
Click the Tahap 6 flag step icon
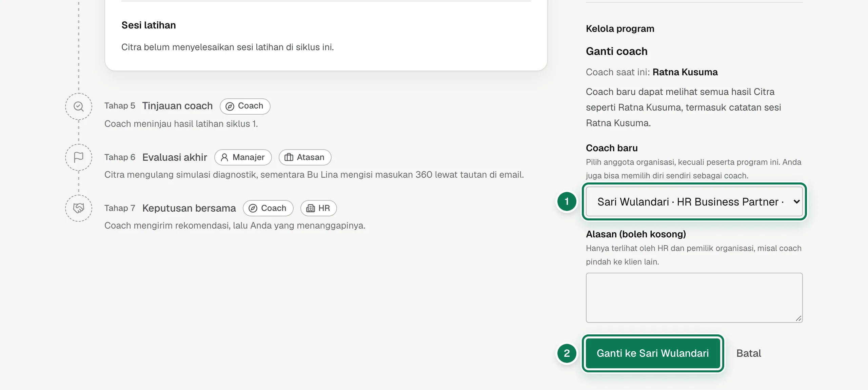point(79,157)
